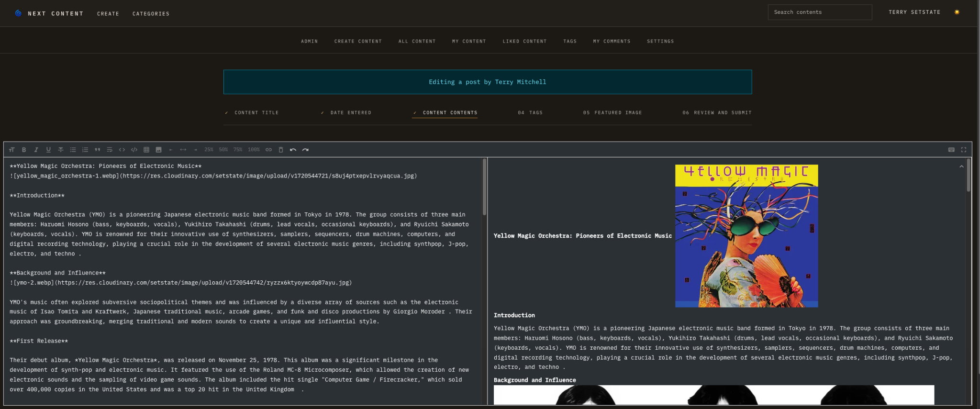Click the black and white band photo in the preview
Screen dimensions: 980x409
click(714, 395)
